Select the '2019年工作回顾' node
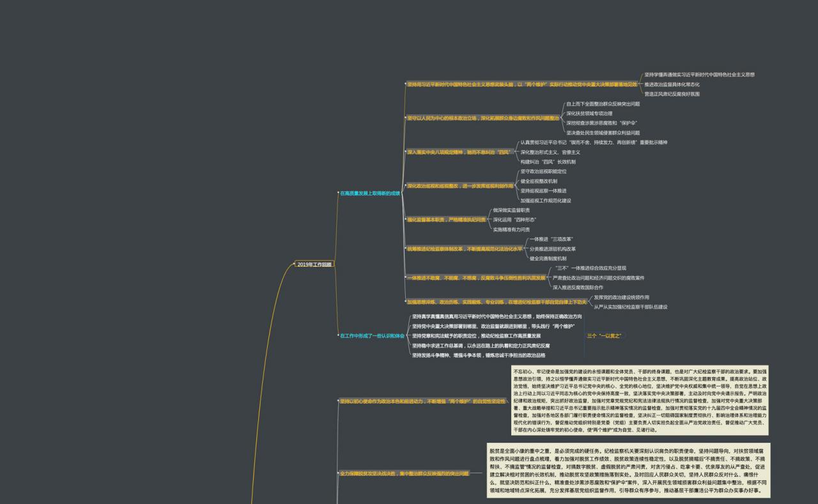Viewport: 818px width, 504px height. (314, 264)
